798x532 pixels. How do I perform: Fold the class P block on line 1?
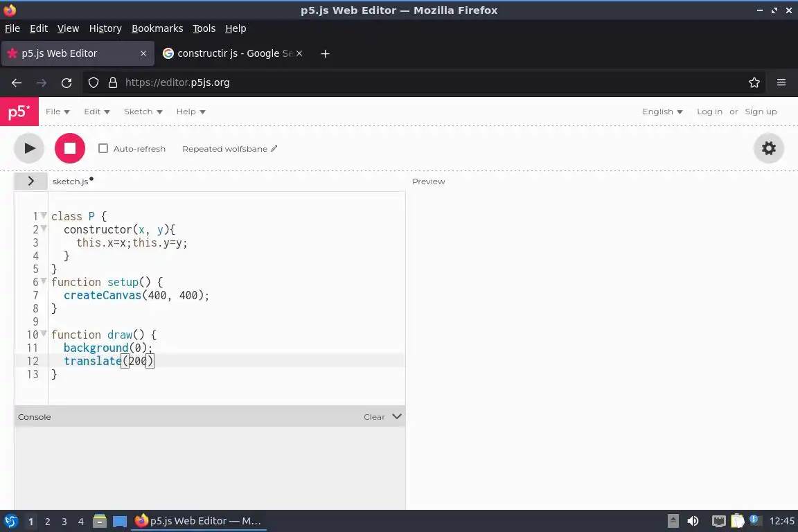(x=44, y=215)
